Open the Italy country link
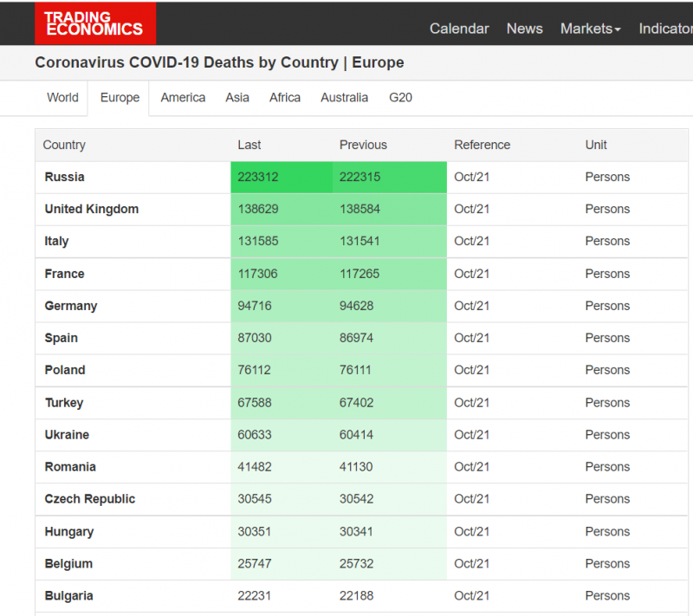This screenshot has height=616, width=693. click(56, 241)
